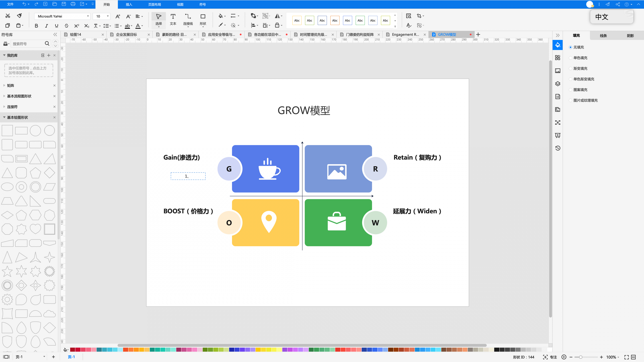This screenshot has width=644, height=362.
Task: Select the Text tool
Action: 173,19
